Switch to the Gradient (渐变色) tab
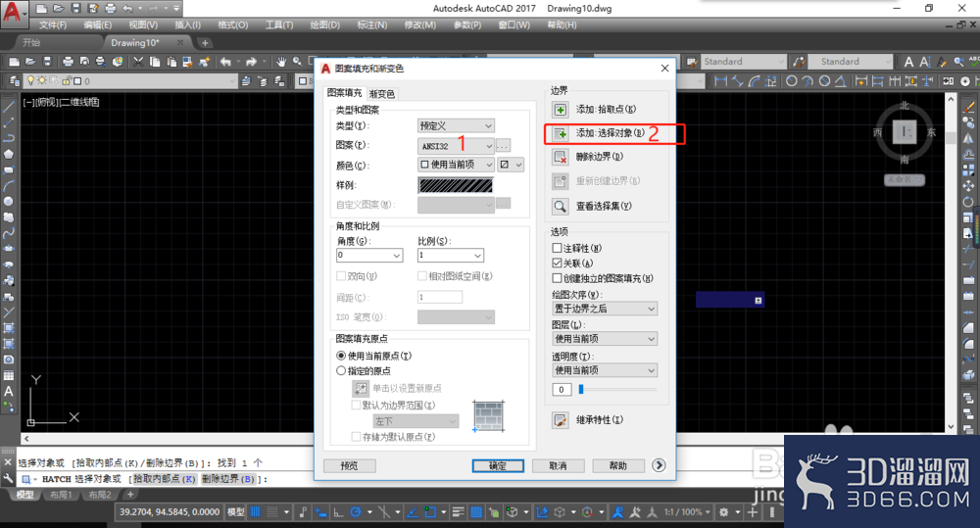The image size is (980, 528). (x=382, y=94)
